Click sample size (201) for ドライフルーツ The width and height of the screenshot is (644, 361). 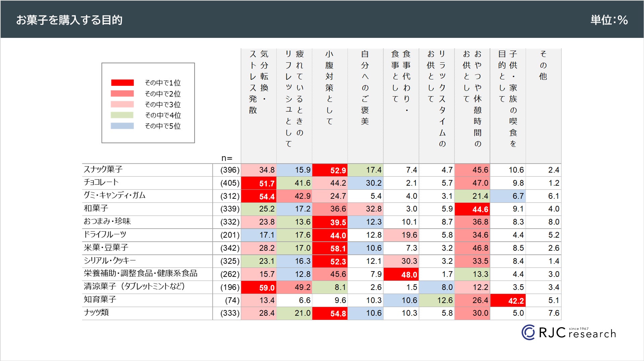[x=230, y=235]
